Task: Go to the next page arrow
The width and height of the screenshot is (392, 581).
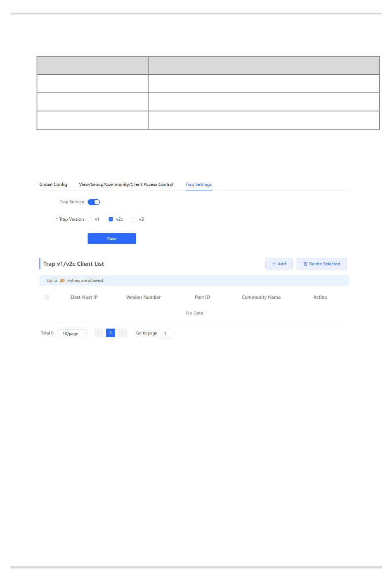Action: (x=123, y=333)
